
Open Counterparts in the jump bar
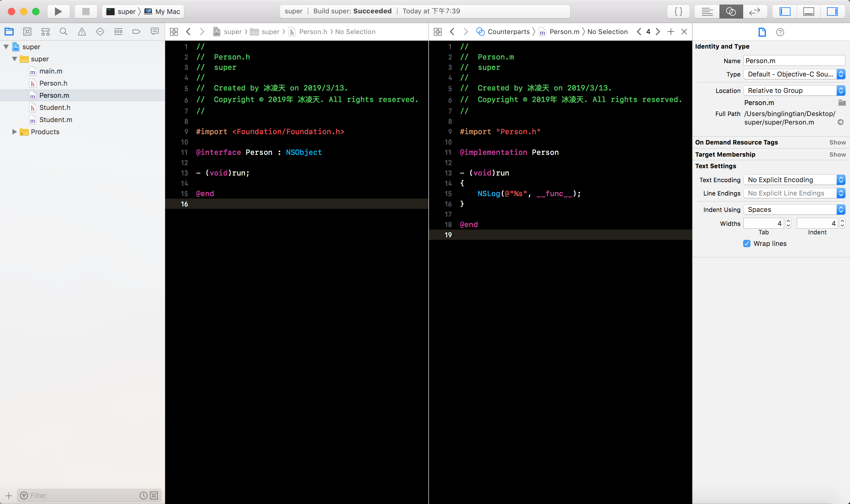[508, 32]
